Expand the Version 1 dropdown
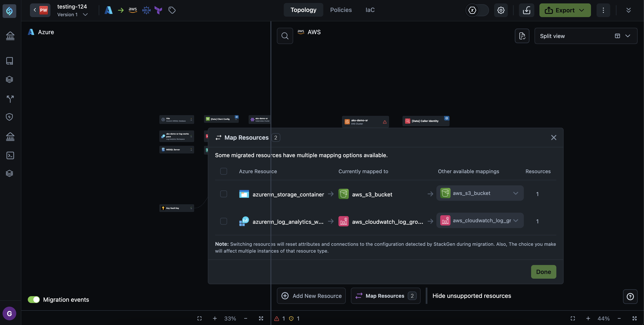 72,15
